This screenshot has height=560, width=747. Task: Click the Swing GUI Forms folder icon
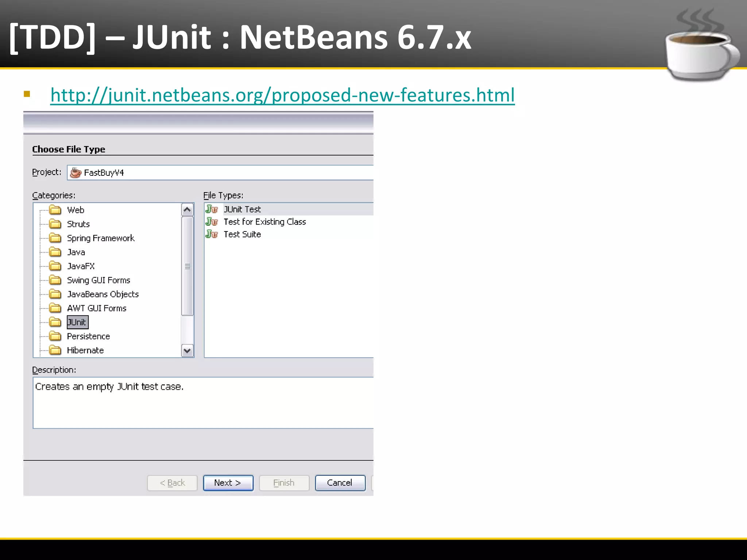coord(55,280)
